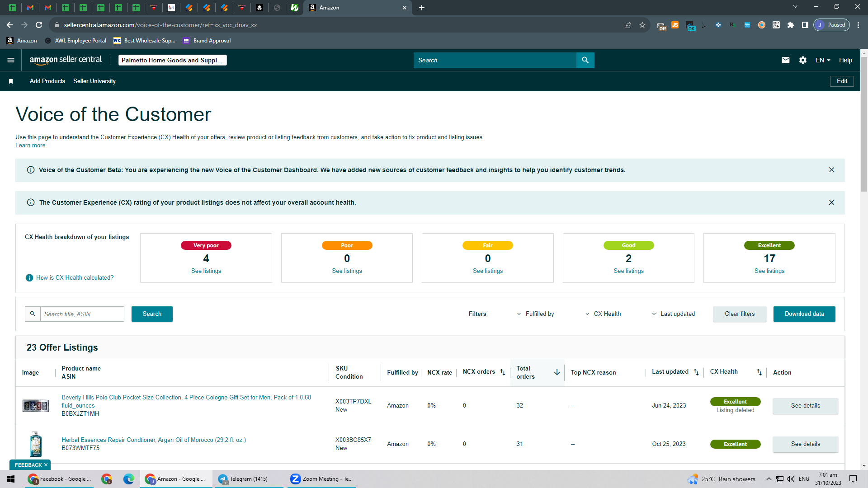Close the FEEDBACK tab with its X
Viewport: 868px width, 488px height.
46,465
